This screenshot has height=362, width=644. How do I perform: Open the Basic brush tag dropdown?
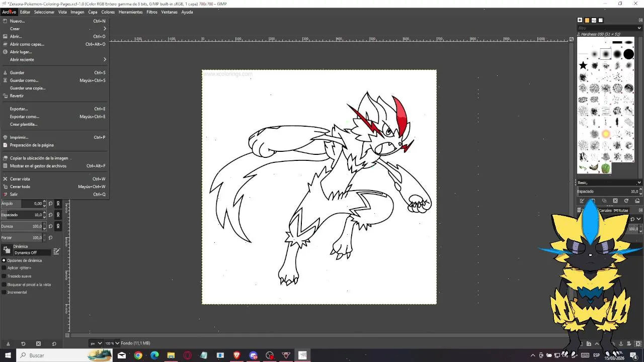coord(609,183)
